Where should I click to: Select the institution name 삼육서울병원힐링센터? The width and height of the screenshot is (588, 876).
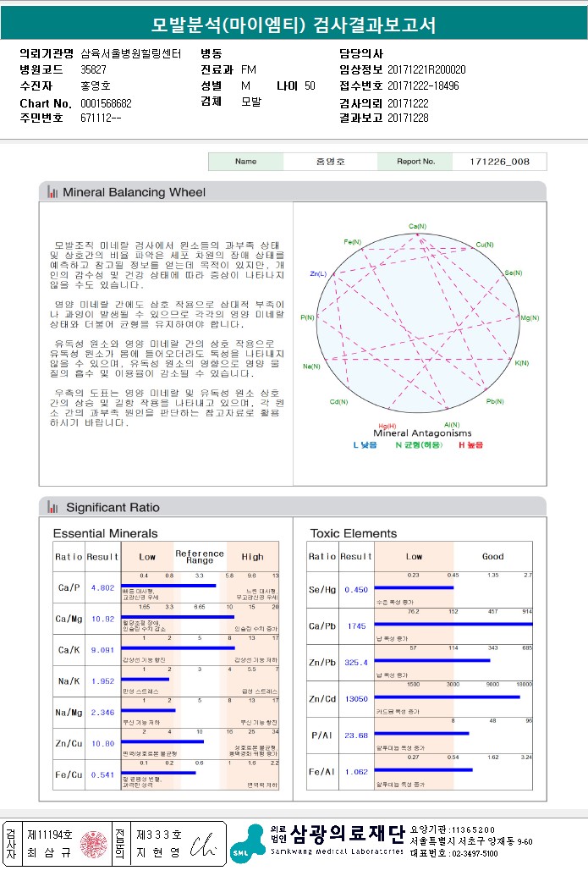(130, 53)
